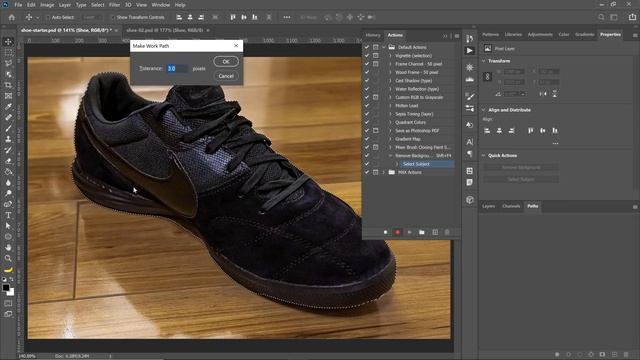Select the Lasso tool
The height and width of the screenshot is (360, 640).
8,63
